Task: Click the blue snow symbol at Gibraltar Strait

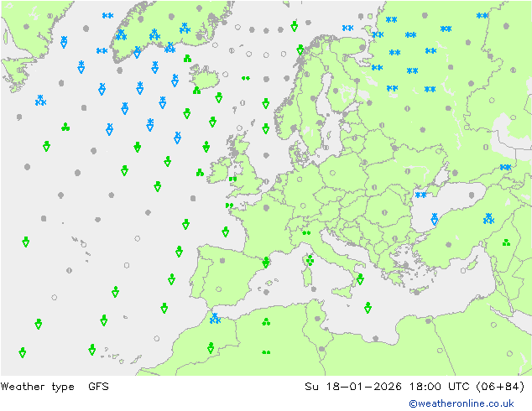Action: click(215, 319)
